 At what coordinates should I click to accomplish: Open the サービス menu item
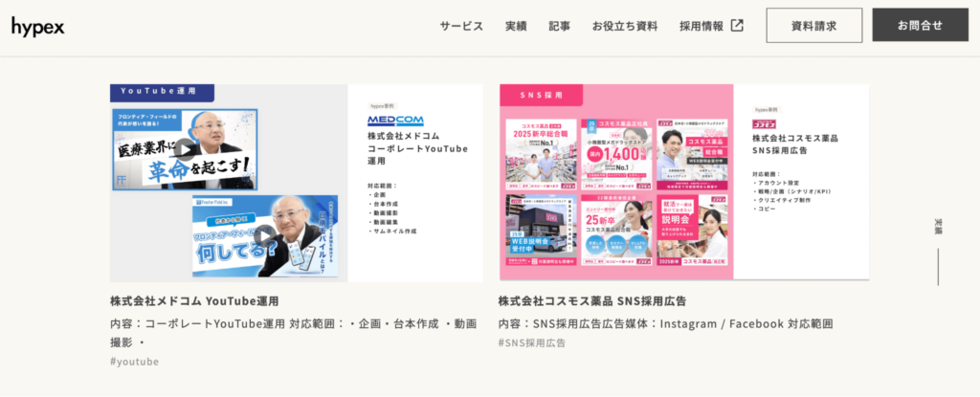tap(461, 26)
